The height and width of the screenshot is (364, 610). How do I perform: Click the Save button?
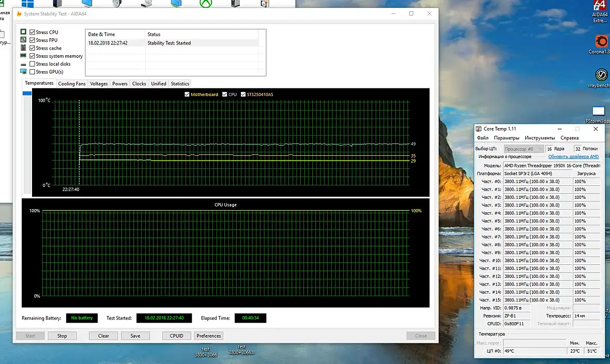[135, 336]
